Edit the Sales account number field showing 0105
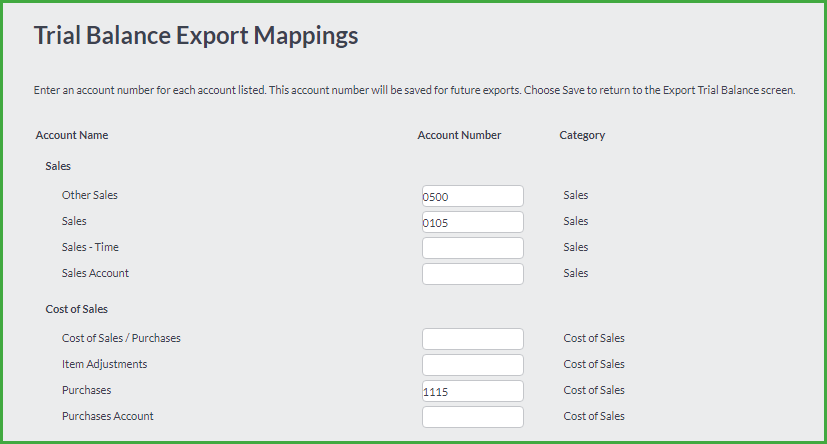 click(x=473, y=222)
